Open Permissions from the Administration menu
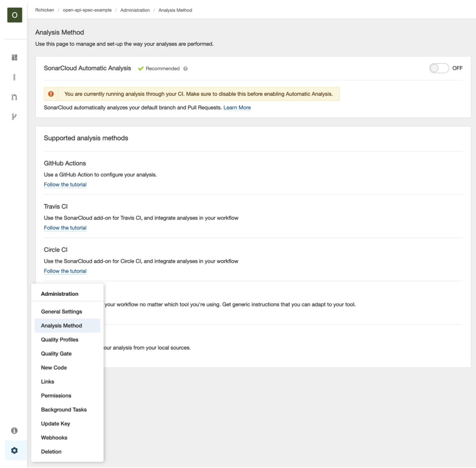Viewport: 476px width, 468px height. (67, 395)
